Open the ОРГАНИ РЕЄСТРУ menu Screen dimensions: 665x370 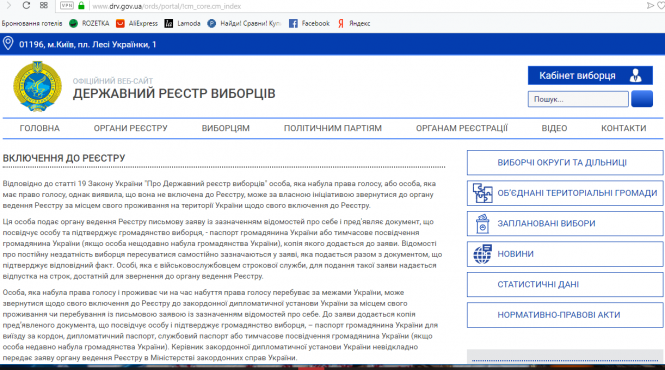(x=131, y=128)
